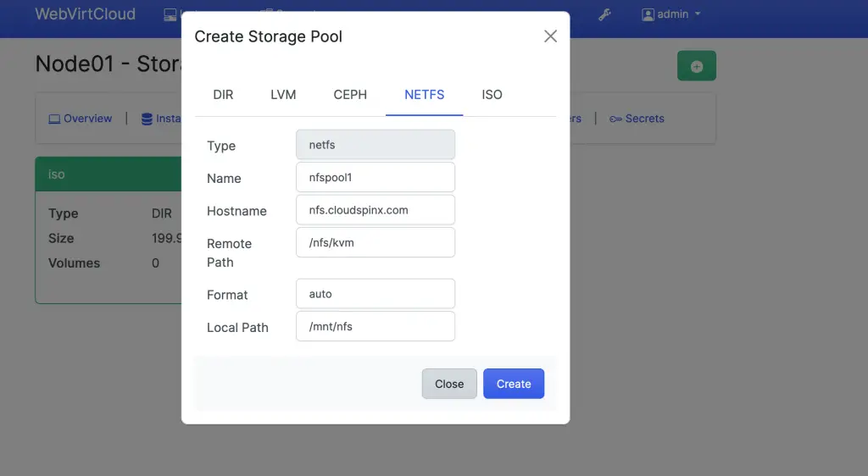The height and width of the screenshot is (476, 868).
Task: Click the Close button
Action: tap(449, 384)
